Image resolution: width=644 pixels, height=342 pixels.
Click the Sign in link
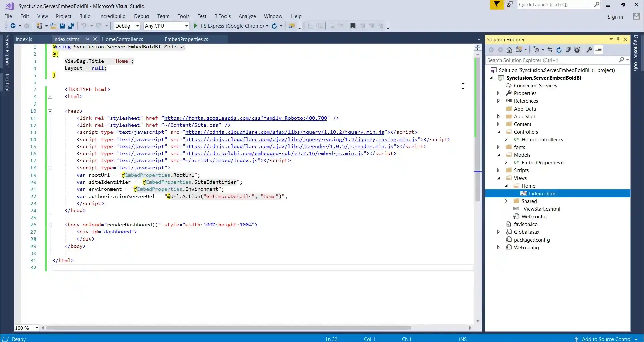pos(615,17)
